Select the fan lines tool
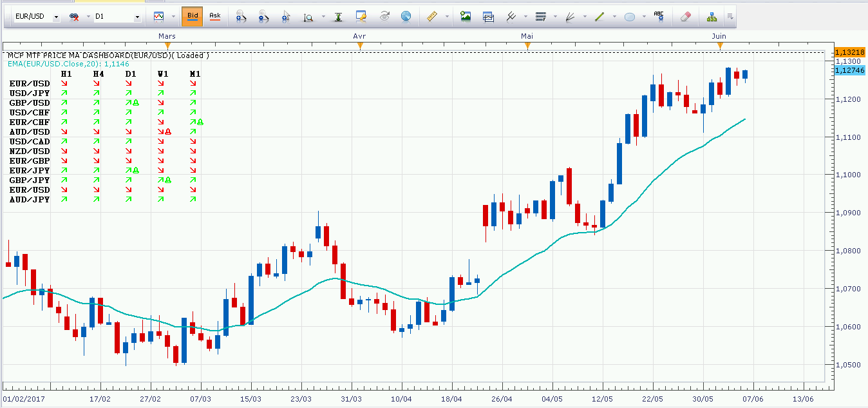868x408 pixels. click(x=571, y=16)
